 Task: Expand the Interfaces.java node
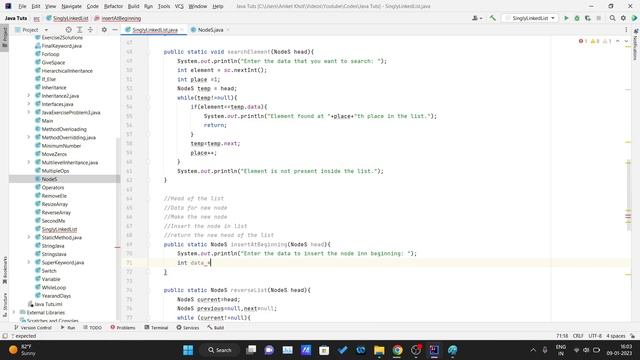pyautogui.click(x=29, y=104)
